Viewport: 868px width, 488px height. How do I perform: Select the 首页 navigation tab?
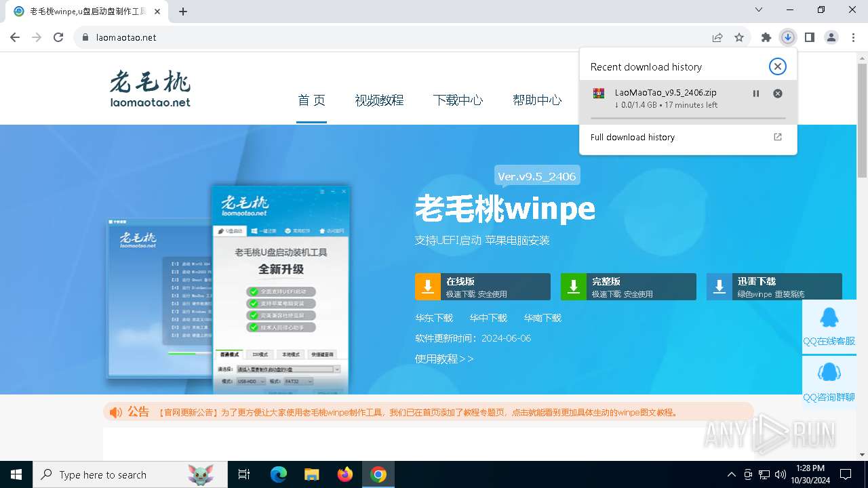coord(311,100)
